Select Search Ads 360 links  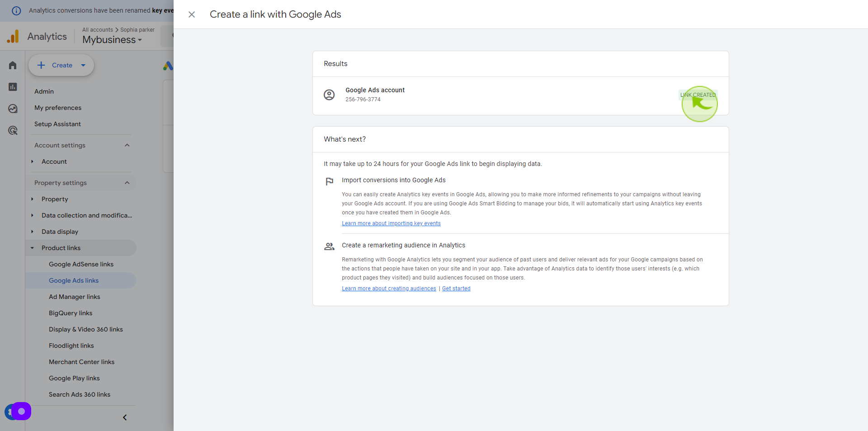coord(80,394)
